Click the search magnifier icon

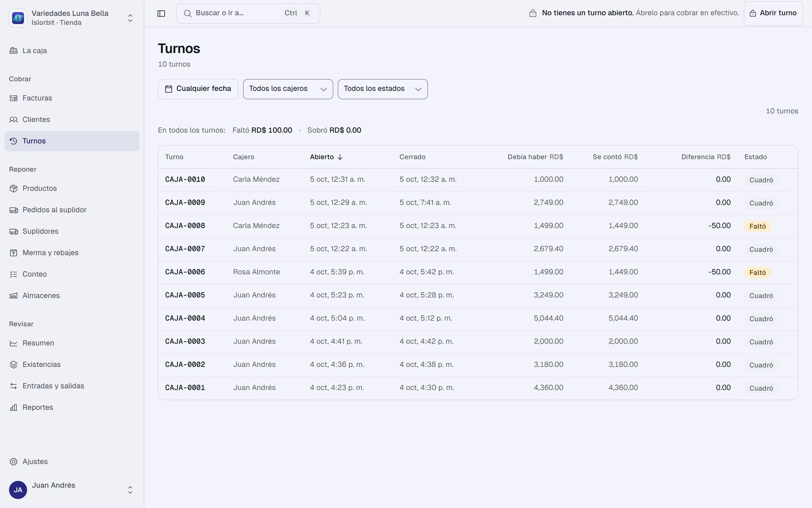pyautogui.click(x=187, y=14)
